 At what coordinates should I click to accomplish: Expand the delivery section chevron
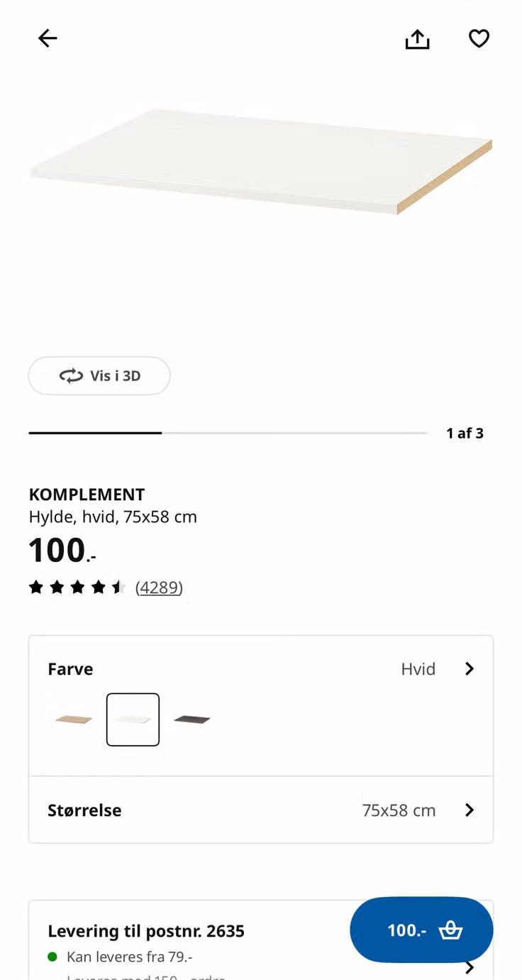(x=469, y=968)
